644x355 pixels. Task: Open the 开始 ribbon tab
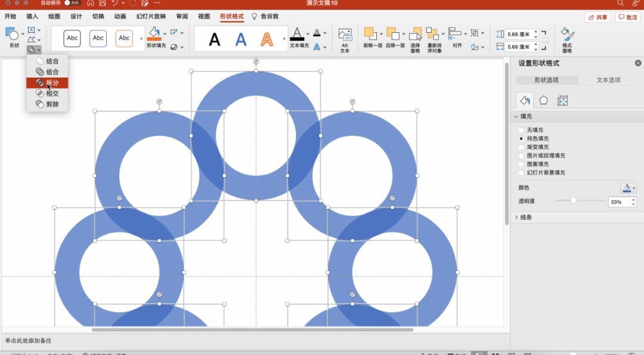[x=10, y=17]
